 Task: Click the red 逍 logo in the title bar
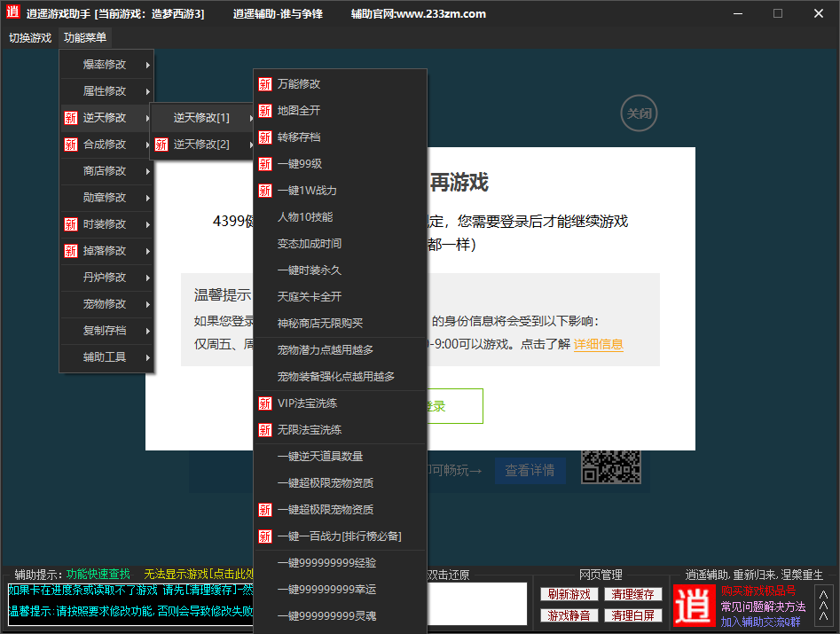pos(12,12)
